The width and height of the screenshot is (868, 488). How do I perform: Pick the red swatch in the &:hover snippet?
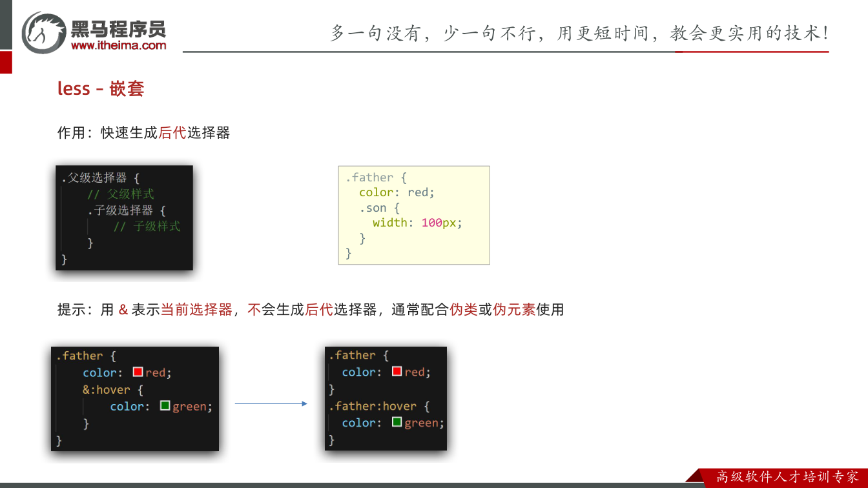(x=138, y=372)
